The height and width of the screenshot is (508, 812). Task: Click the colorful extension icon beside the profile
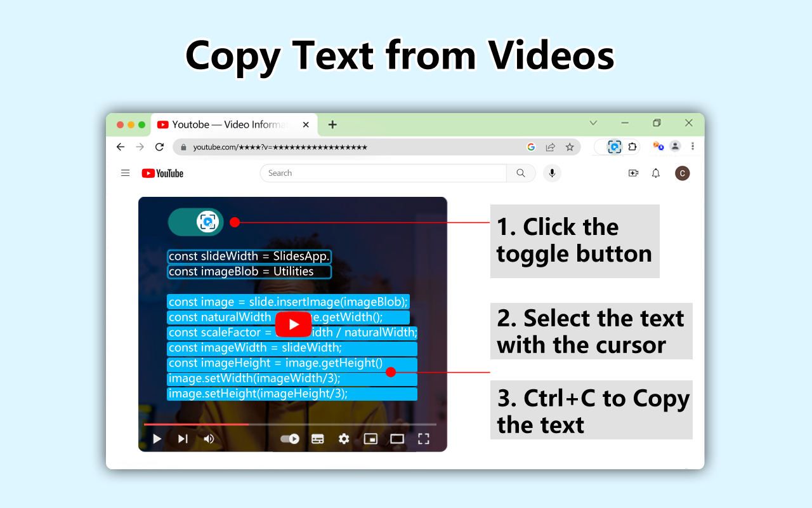[x=658, y=146]
